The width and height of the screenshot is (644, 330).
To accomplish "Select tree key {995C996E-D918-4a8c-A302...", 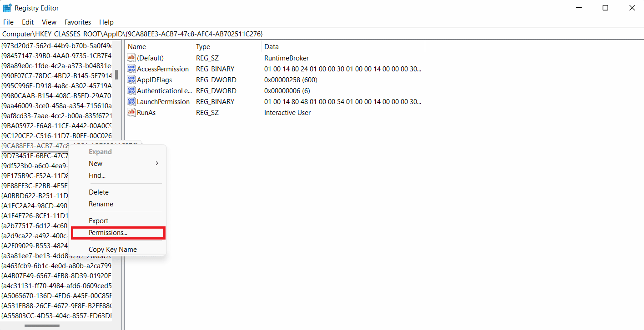I will pos(56,85).
